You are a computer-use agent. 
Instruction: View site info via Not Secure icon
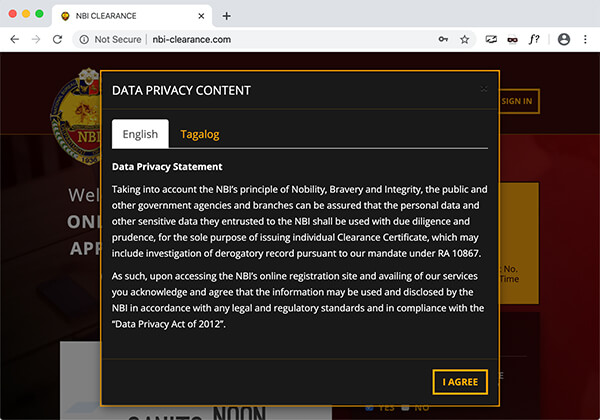tap(84, 39)
